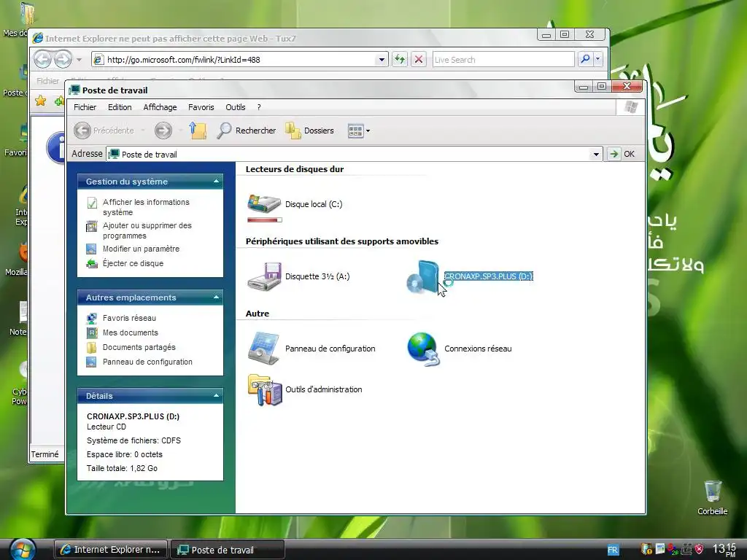This screenshot has width=747, height=560.
Task: Open the Fichier menu in Poste de travail
Action: [85, 107]
